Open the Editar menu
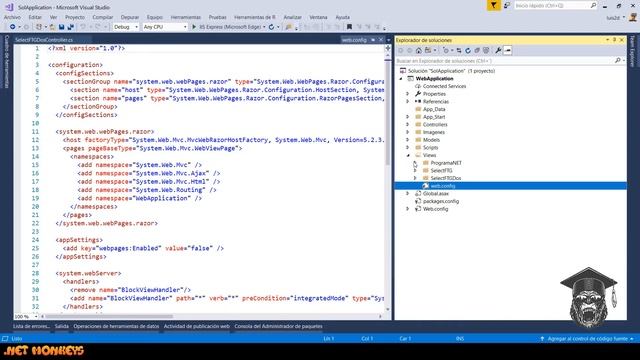 (35, 17)
